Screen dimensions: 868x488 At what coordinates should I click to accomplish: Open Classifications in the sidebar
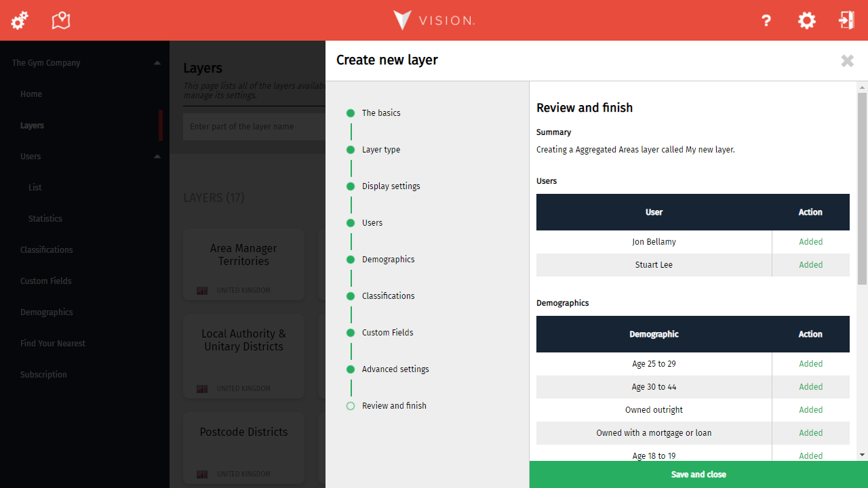[46, 250]
